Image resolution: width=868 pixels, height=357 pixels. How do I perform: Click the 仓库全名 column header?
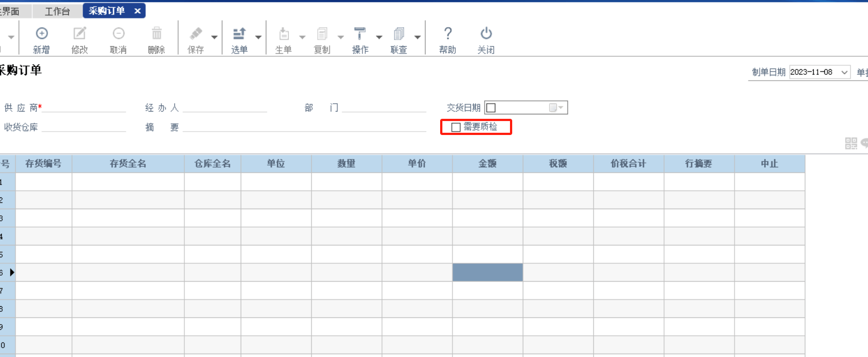pos(213,164)
